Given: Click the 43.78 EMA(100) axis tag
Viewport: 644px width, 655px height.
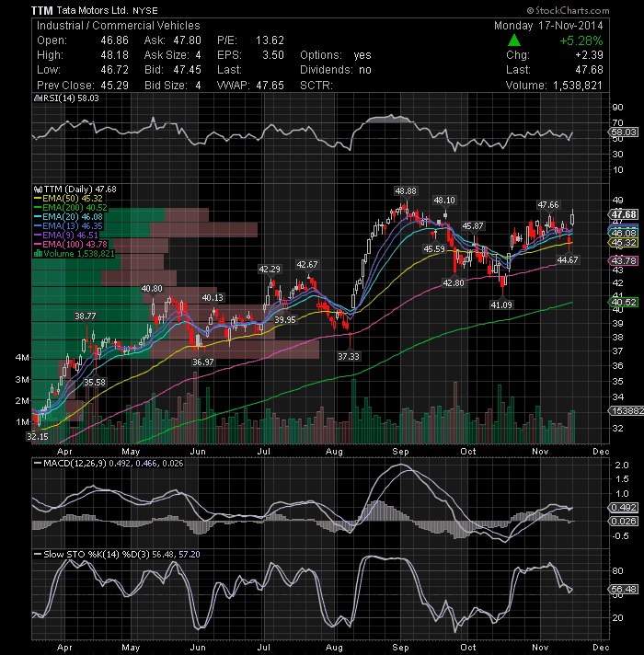Looking at the screenshot, I should pos(624,260).
